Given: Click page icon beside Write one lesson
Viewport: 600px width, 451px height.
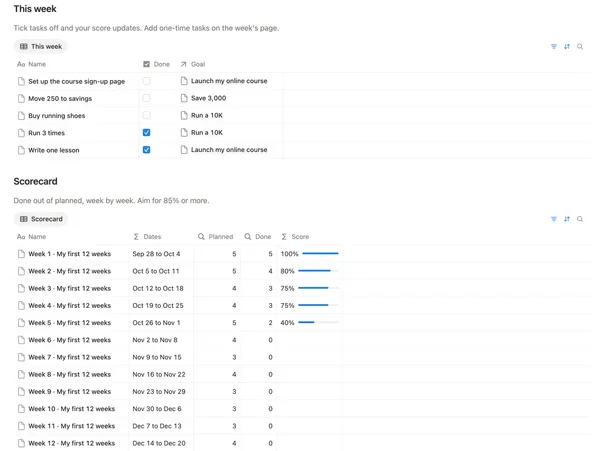Looking at the screenshot, I should (21, 150).
